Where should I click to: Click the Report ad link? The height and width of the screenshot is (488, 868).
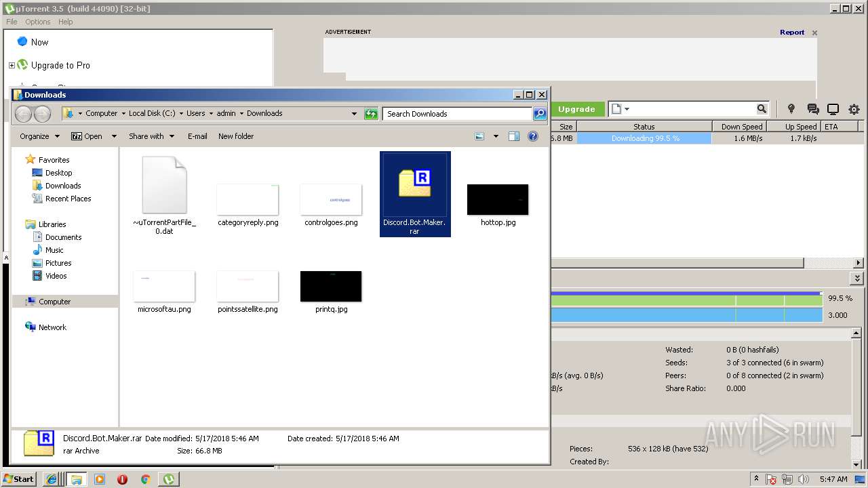point(792,33)
